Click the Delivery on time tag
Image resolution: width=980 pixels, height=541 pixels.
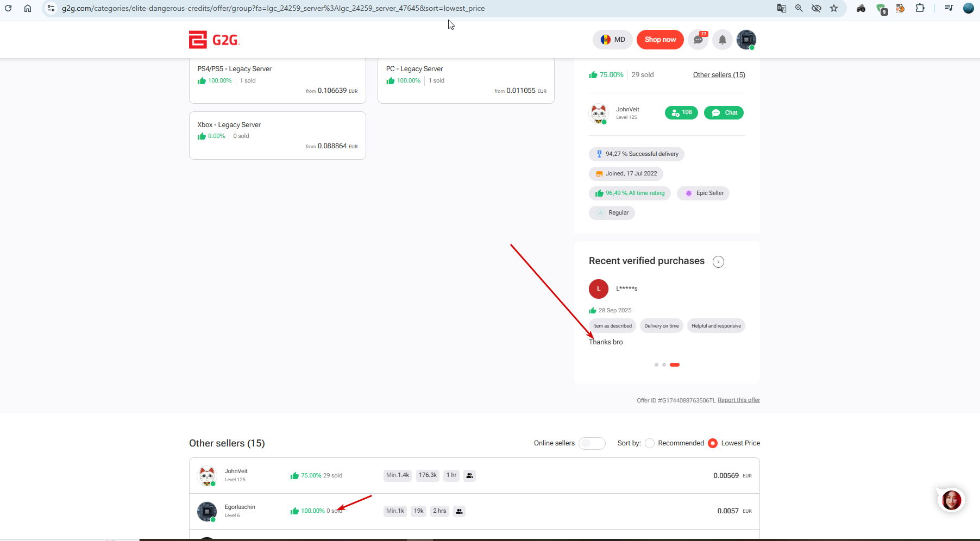662,326
